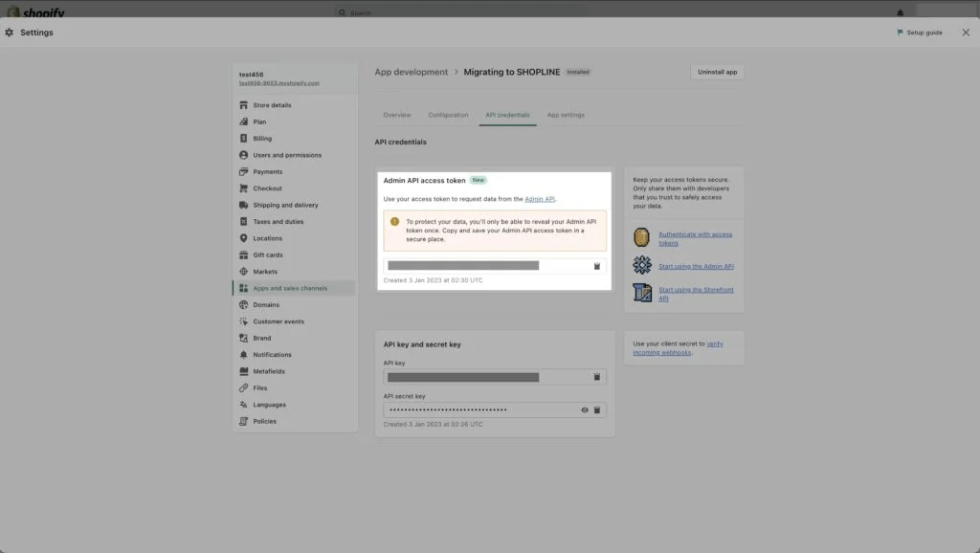This screenshot has width=980, height=553.
Task: Click the Plan icon in sidebar
Action: pos(243,122)
